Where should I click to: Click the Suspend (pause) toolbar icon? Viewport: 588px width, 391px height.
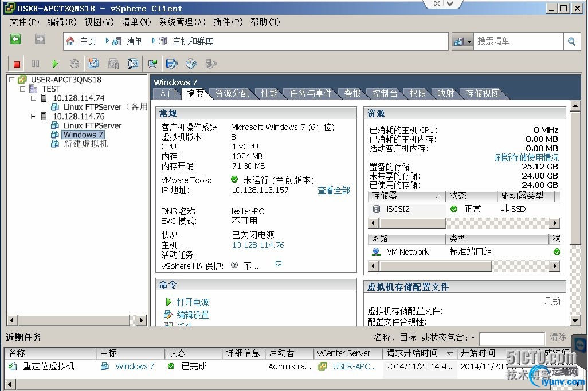point(36,64)
